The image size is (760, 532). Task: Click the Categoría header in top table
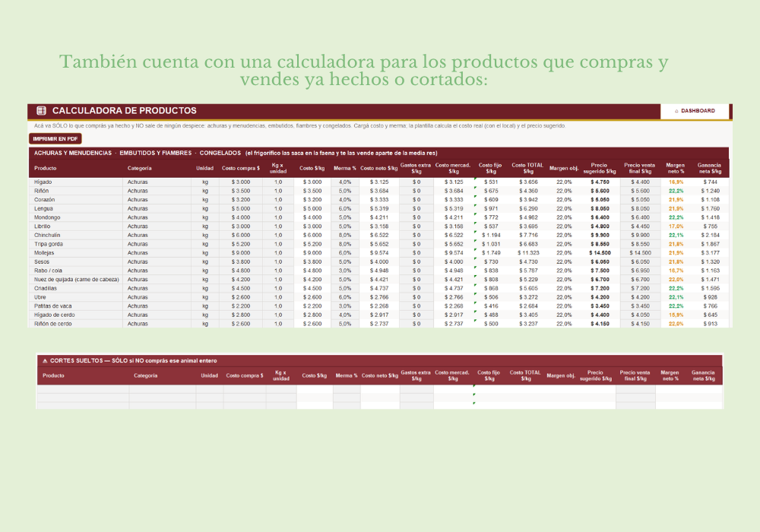click(x=139, y=168)
